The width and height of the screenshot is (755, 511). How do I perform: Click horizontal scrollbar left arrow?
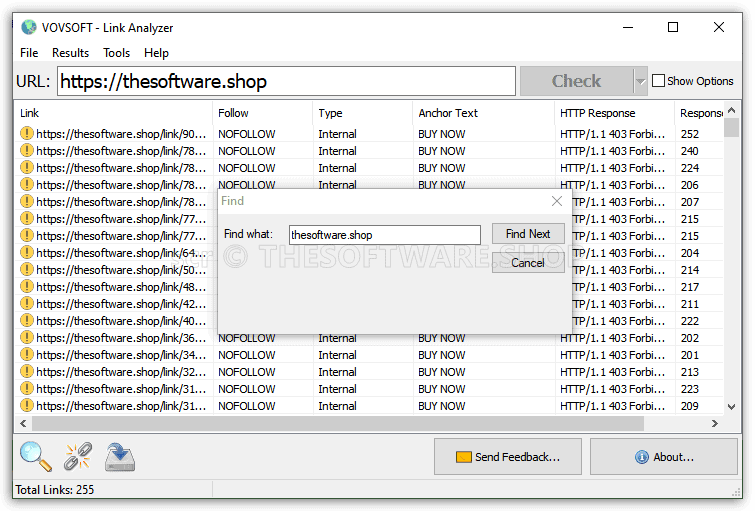point(23,423)
